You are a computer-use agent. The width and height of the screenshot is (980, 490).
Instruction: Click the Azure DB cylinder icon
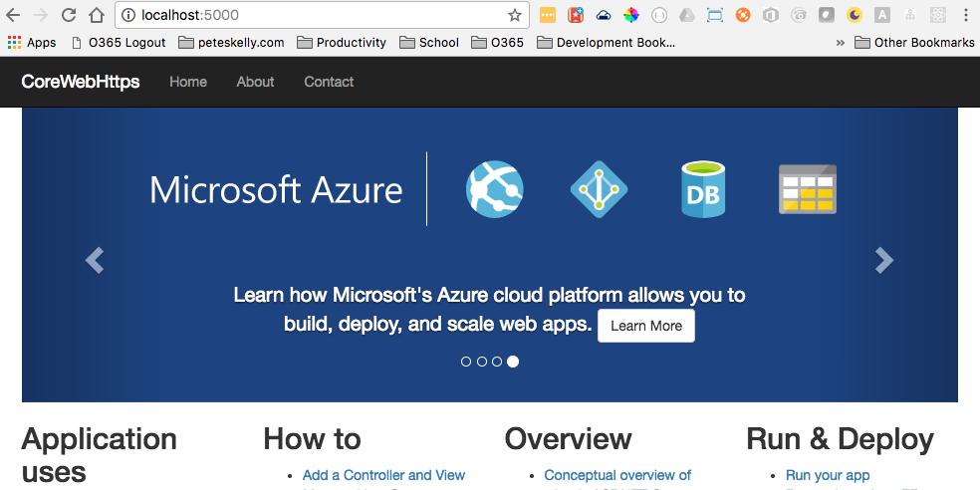coord(703,189)
